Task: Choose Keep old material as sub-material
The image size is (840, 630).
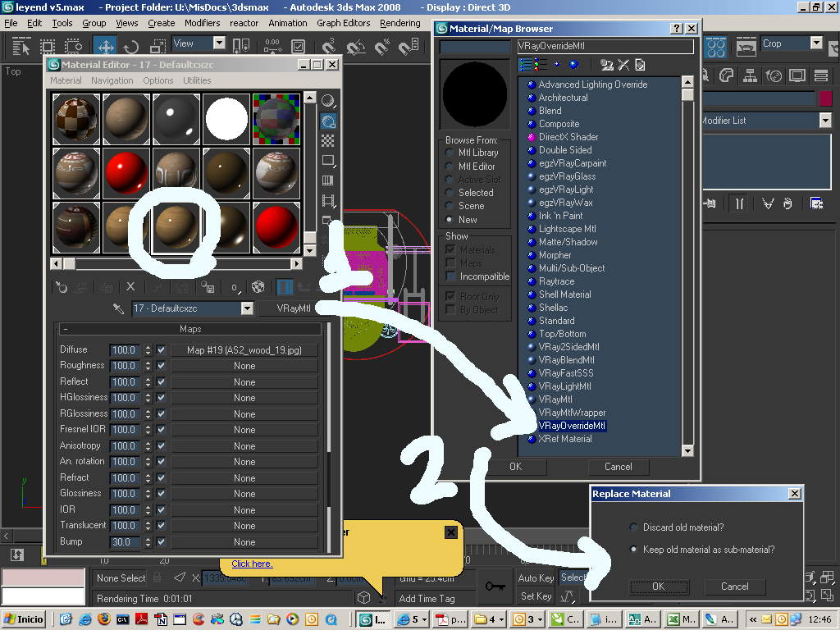Action: pyautogui.click(x=634, y=550)
